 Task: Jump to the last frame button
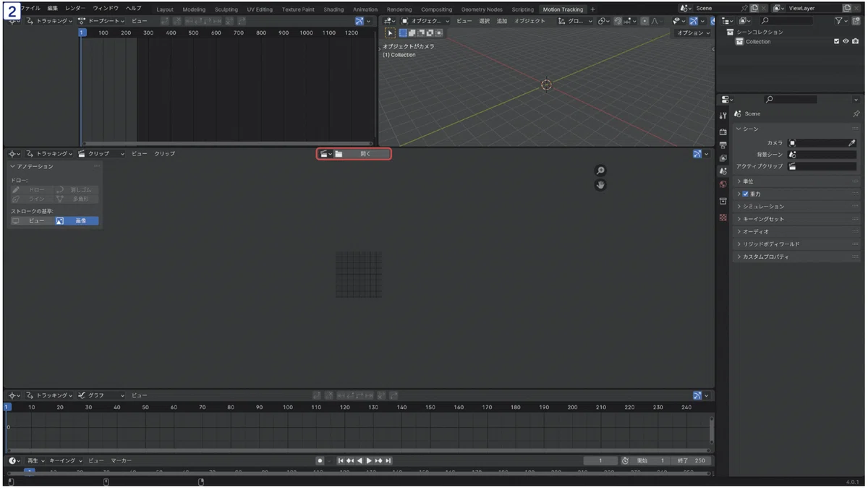click(x=388, y=460)
